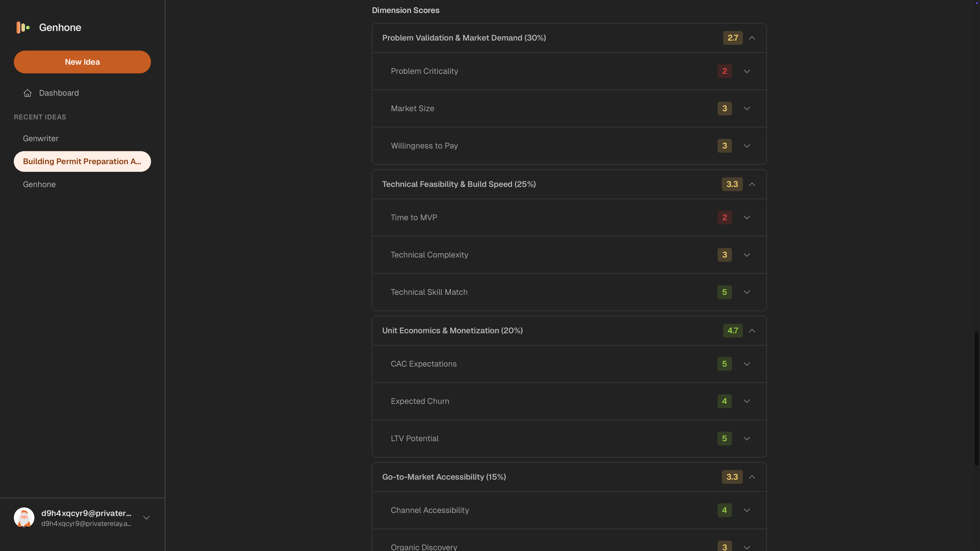Image resolution: width=980 pixels, height=551 pixels.
Task: Click the 2.7 Problem Validation score badge
Action: [x=733, y=38]
